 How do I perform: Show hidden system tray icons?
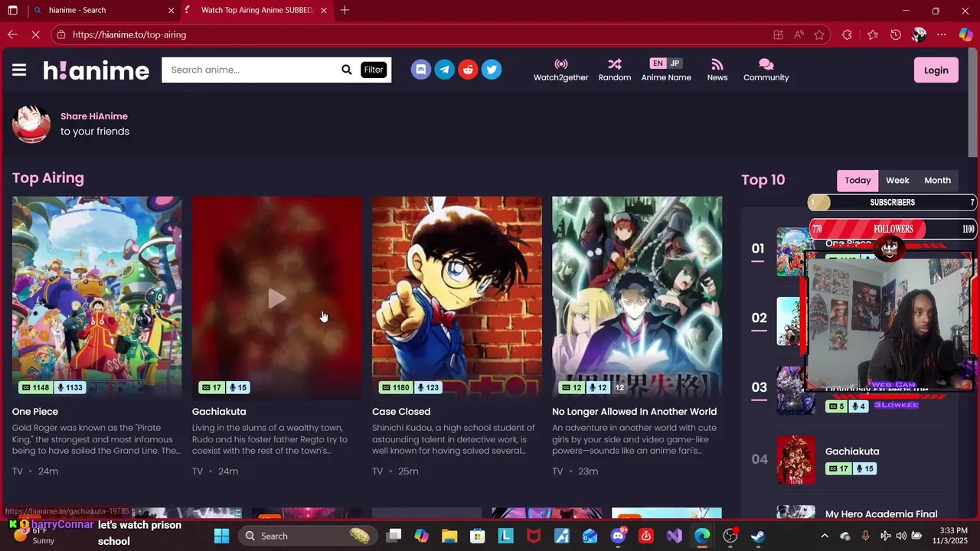[825, 536]
